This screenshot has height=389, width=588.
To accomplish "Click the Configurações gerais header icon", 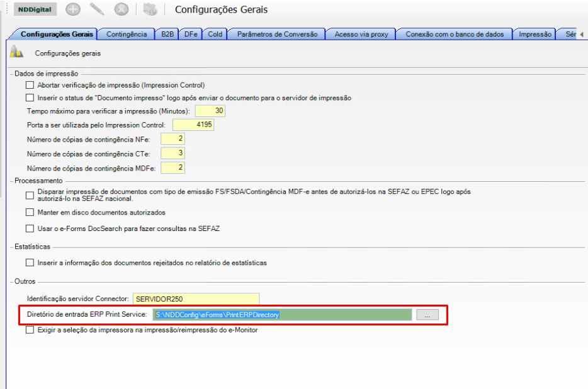I will pyautogui.click(x=17, y=53).
